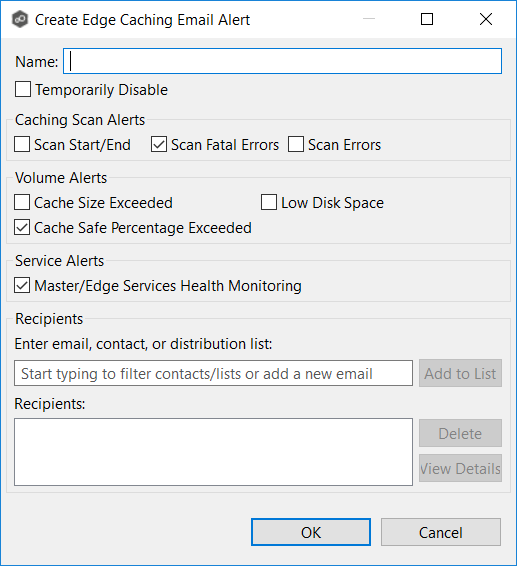The width and height of the screenshot is (517, 566).
Task: Click the email/contact filter input box
Action: (213, 373)
